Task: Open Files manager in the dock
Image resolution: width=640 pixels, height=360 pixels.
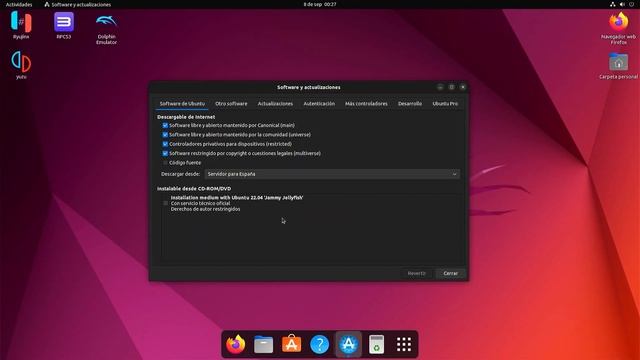Action: click(x=264, y=344)
